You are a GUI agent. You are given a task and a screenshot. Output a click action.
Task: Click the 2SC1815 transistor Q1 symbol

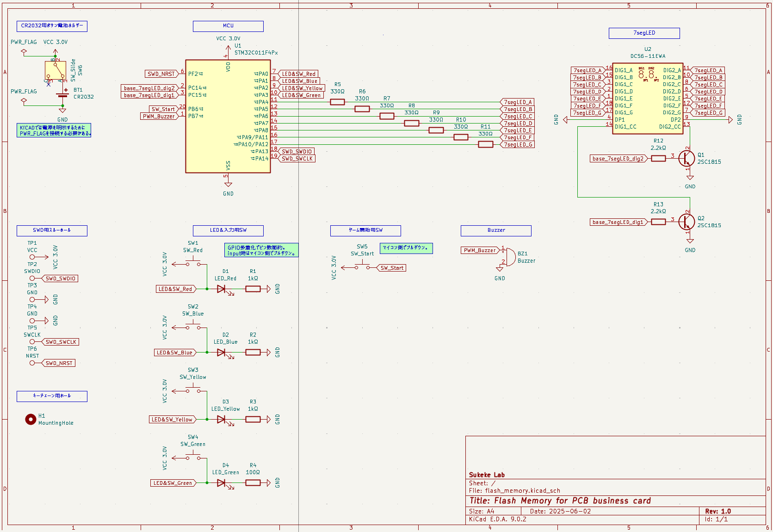coord(686,159)
